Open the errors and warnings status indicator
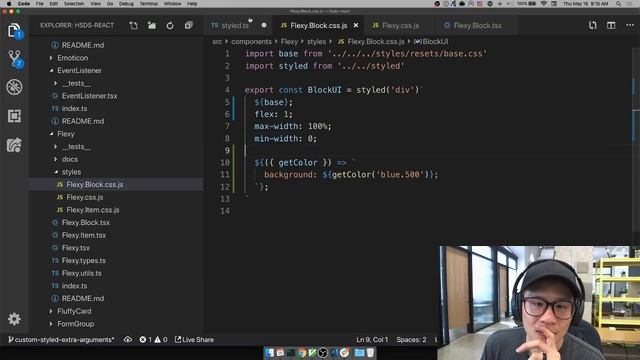Screen dimensions: 640x360 tap(153, 340)
